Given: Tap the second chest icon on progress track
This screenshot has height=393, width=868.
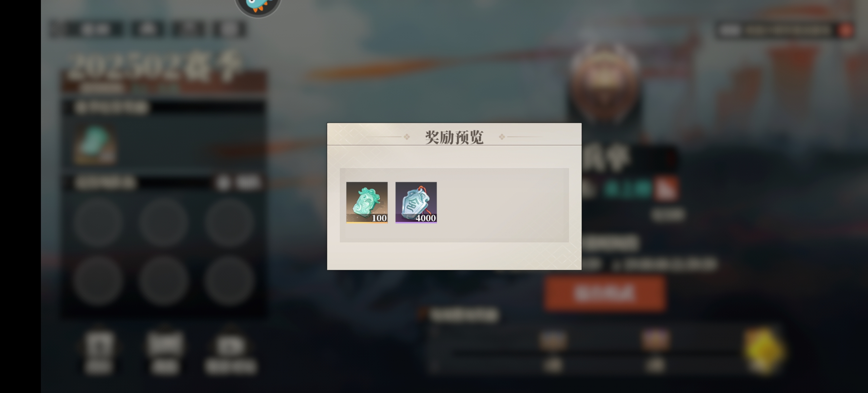Looking at the screenshot, I should (x=655, y=340).
